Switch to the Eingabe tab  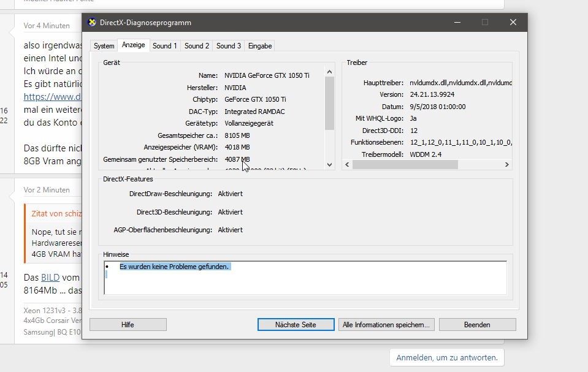coord(259,45)
